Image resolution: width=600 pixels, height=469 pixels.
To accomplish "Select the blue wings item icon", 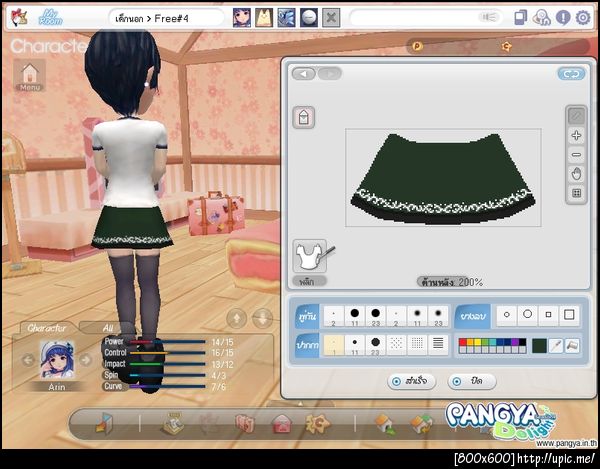I will pos(286,18).
